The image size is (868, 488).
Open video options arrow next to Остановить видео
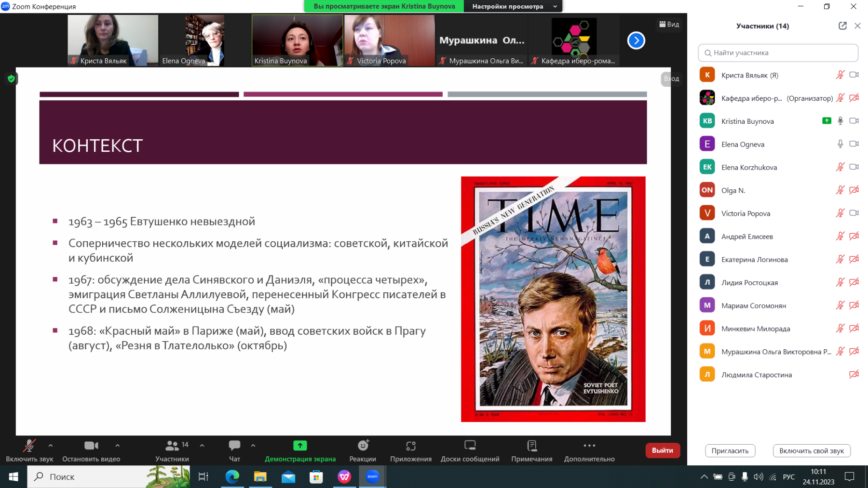tap(118, 446)
